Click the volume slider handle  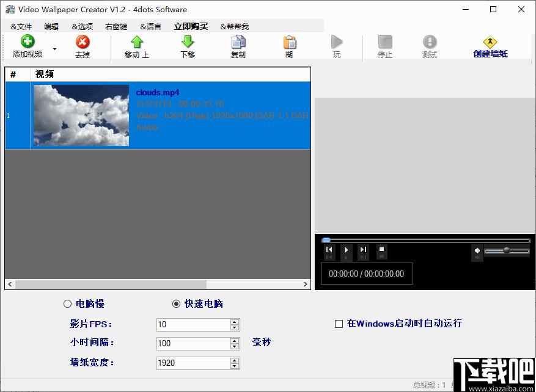tap(507, 250)
